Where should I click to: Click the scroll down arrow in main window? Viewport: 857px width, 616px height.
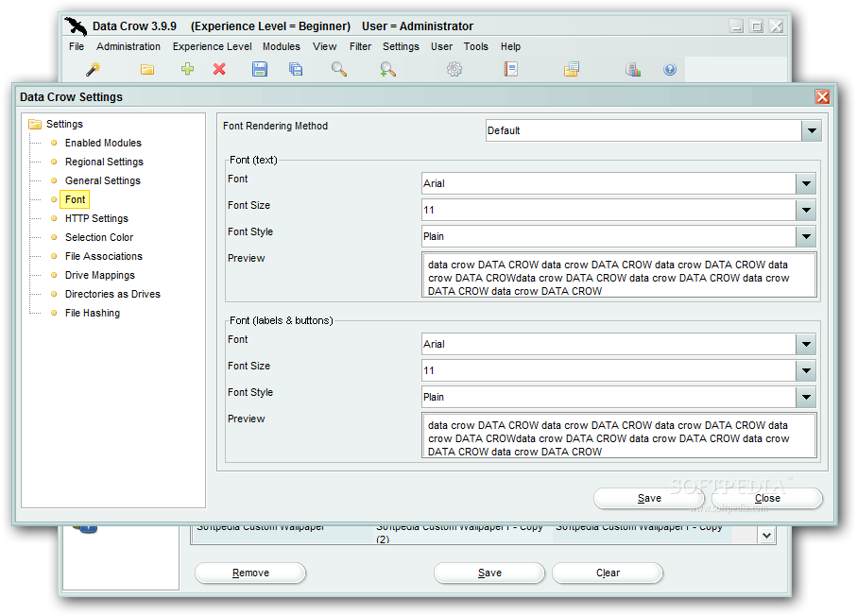pos(766,536)
